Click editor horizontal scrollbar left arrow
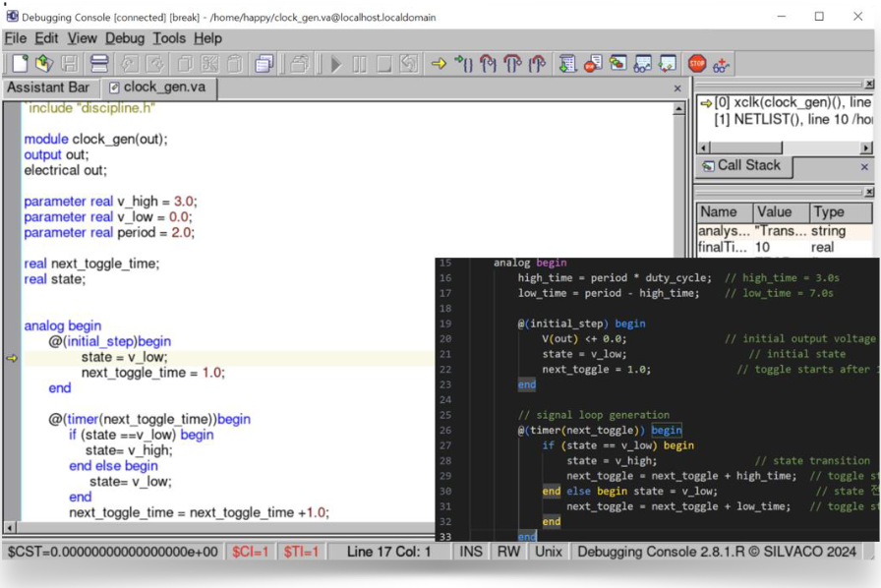Screen dimensions: 881x588 [x=10, y=528]
